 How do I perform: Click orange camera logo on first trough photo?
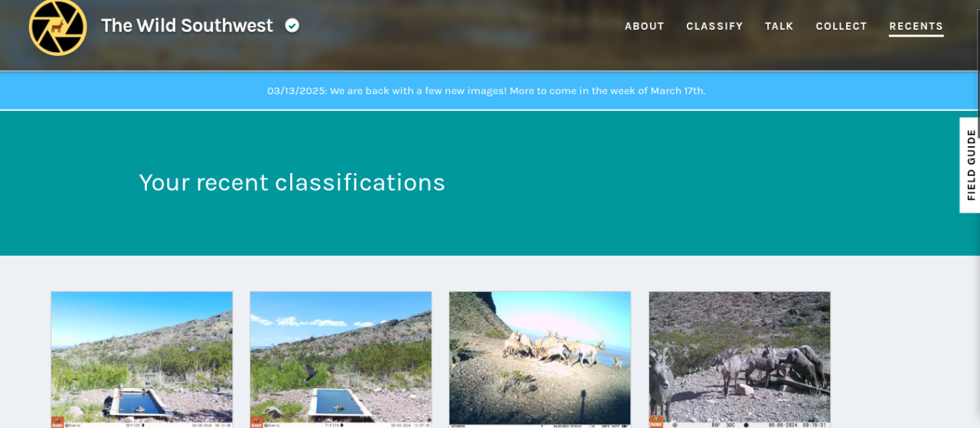57,422
